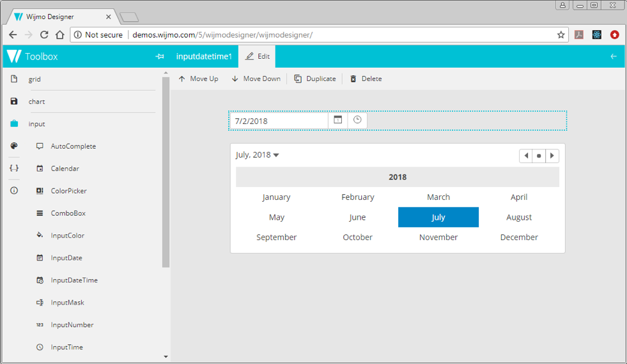This screenshot has width=627, height=364.
Task: Go to the previous calendar period arrow
Action: click(x=526, y=155)
